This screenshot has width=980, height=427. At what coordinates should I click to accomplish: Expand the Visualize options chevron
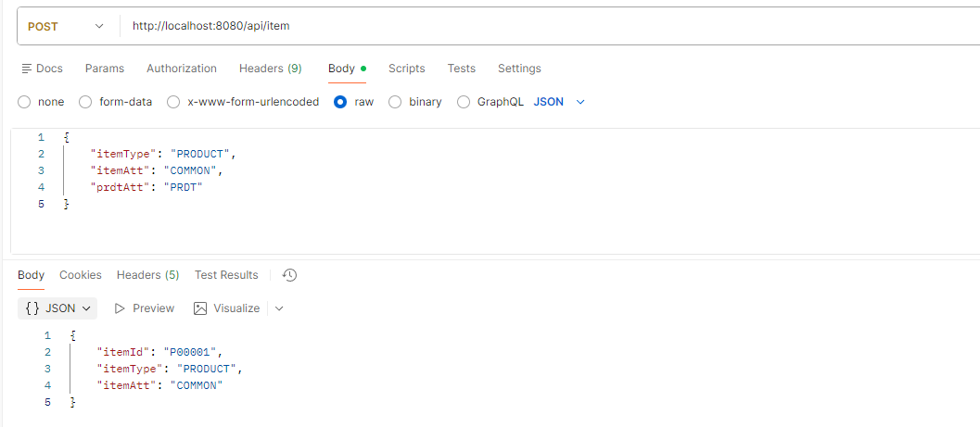pyautogui.click(x=279, y=308)
